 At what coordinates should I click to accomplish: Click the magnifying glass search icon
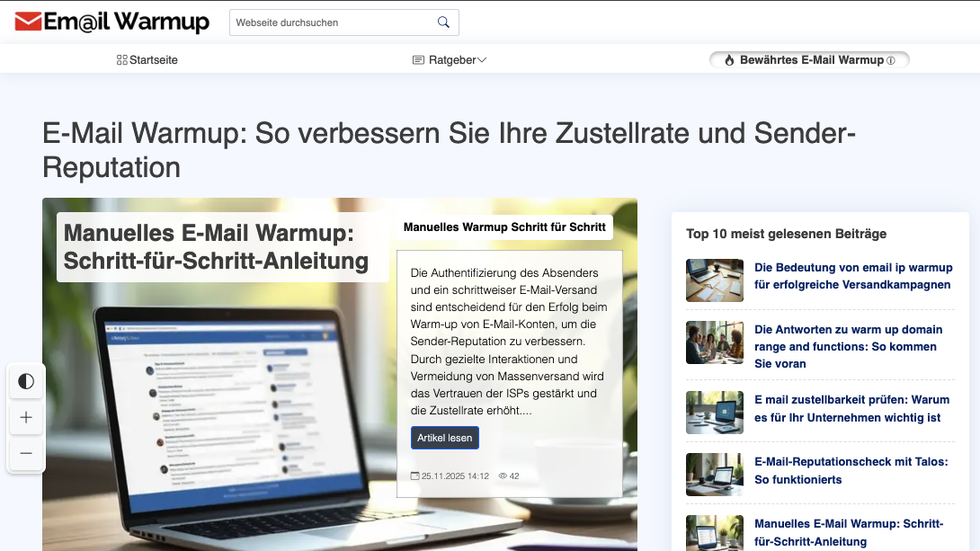[443, 22]
